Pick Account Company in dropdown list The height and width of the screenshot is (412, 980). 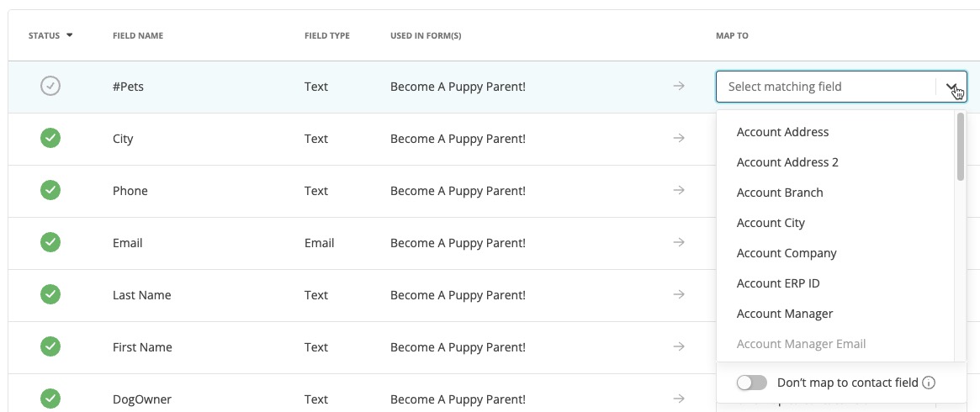pos(787,253)
